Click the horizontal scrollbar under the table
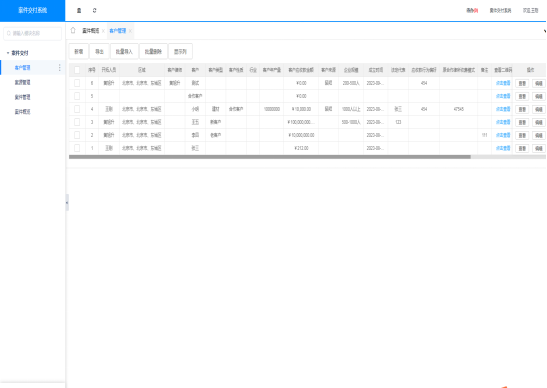 click(270, 157)
